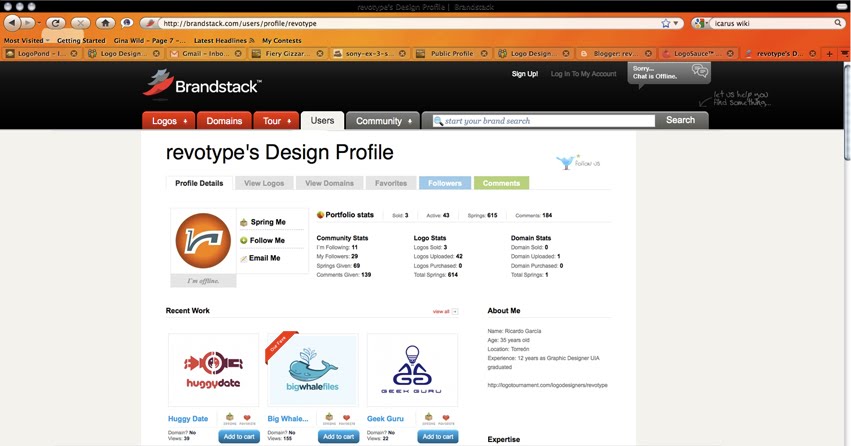Close the Fiery Gizzard tab
851x446 pixels.
pos(320,53)
